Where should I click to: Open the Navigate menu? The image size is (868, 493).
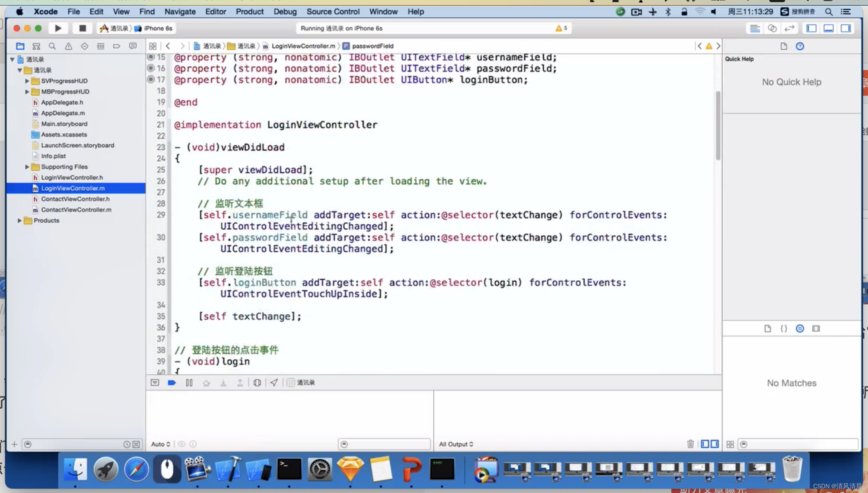coord(180,11)
